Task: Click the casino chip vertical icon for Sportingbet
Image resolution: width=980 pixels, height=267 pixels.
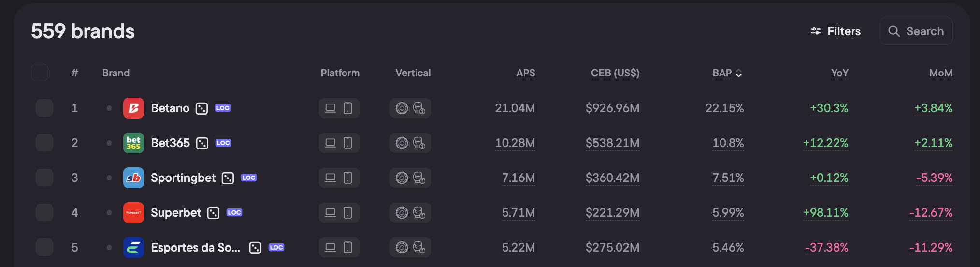Action: click(402, 178)
